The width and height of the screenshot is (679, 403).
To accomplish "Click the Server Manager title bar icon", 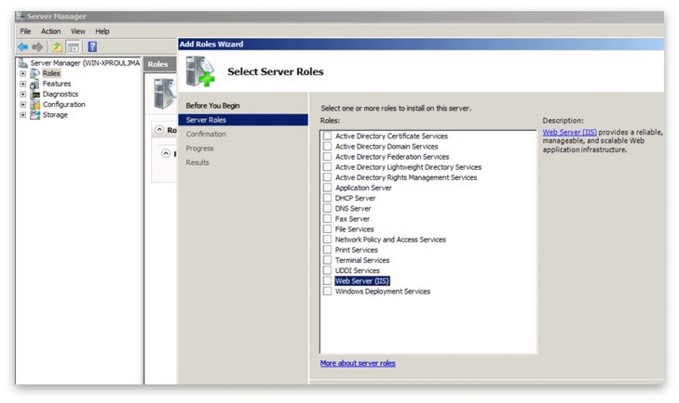I will [20, 16].
